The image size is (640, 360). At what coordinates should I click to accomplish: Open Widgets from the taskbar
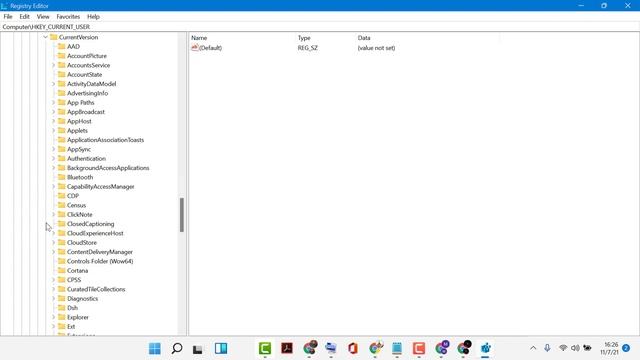(x=221, y=349)
